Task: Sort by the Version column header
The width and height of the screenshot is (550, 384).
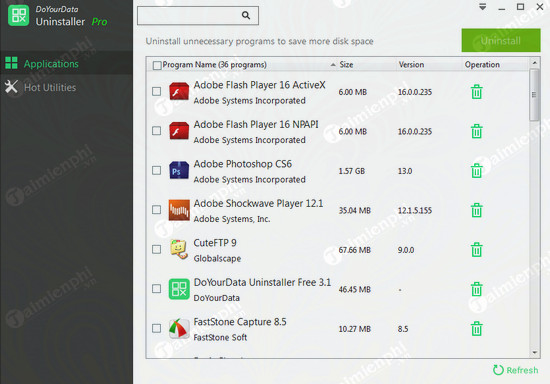Action: coord(411,65)
